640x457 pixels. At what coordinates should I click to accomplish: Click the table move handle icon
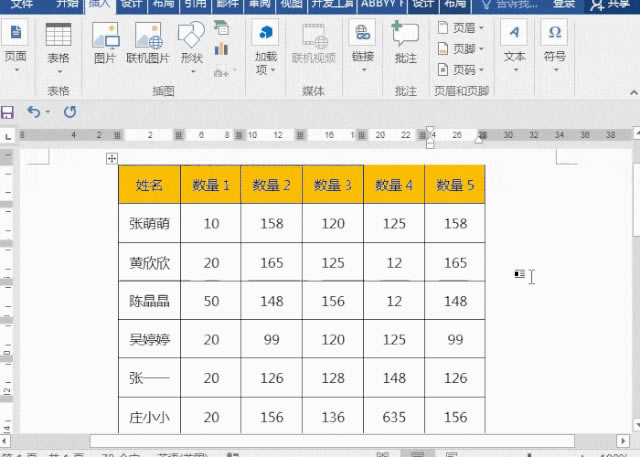tap(112, 158)
